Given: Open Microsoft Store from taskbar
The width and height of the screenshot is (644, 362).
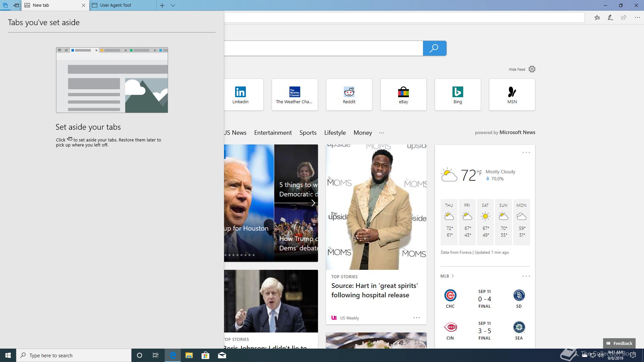Looking at the screenshot, I should click(205, 355).
